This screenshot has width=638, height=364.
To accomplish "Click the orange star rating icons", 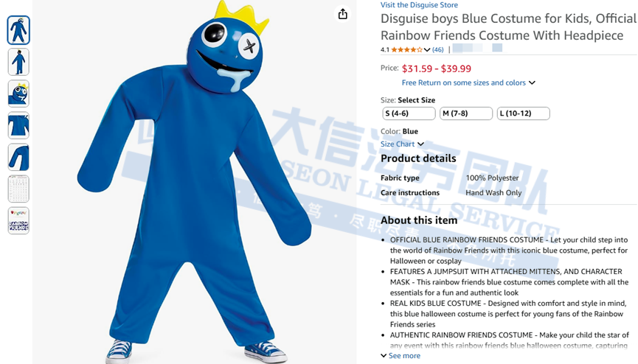I will pyautogui.click(x=406, y=49).
